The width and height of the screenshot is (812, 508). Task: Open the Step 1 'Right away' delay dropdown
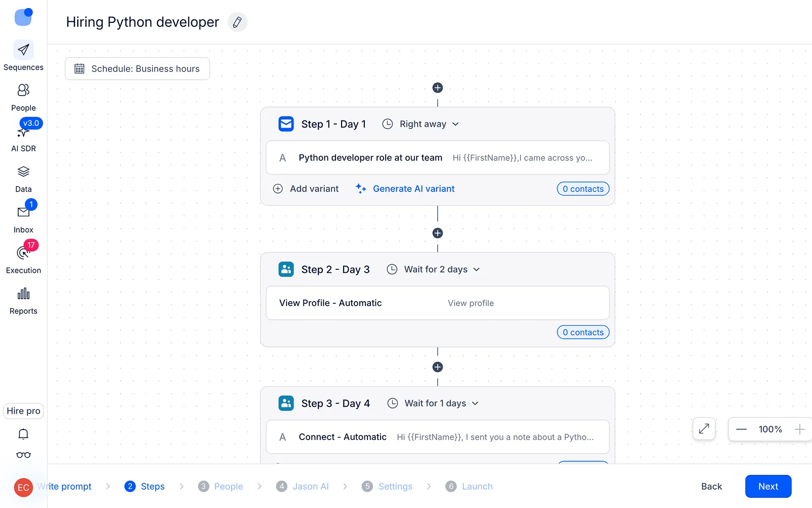click(421, 124)
